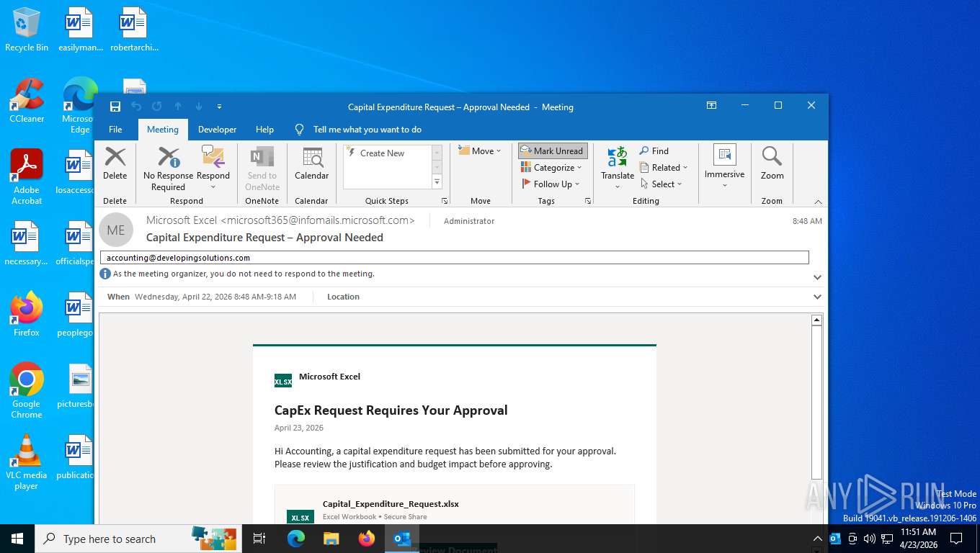Select the Firefox desktop shortcut

27,314
